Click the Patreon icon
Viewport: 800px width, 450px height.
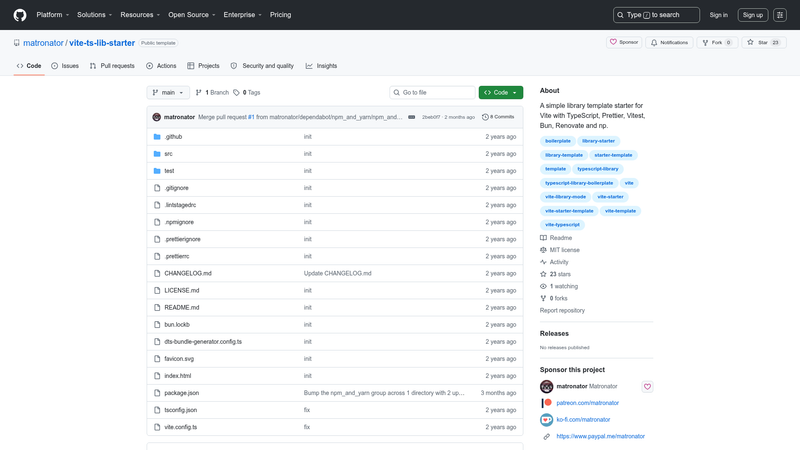(x=546, y=403)
